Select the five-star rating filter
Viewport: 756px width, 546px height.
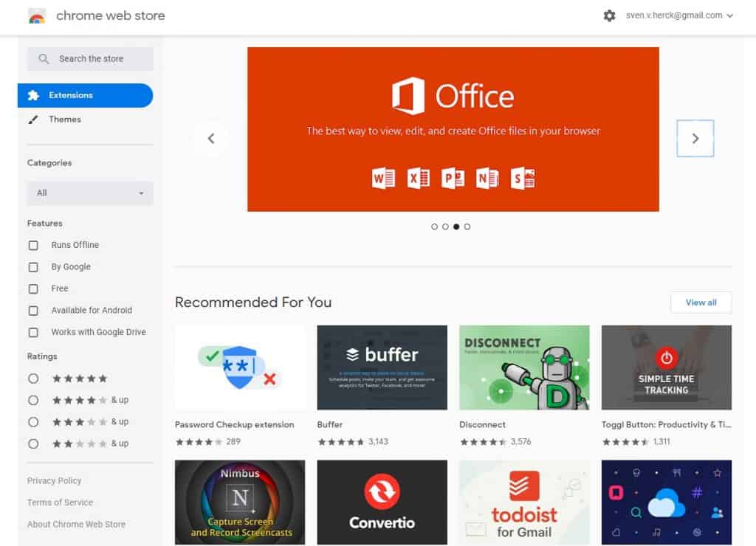coord(33,379)
